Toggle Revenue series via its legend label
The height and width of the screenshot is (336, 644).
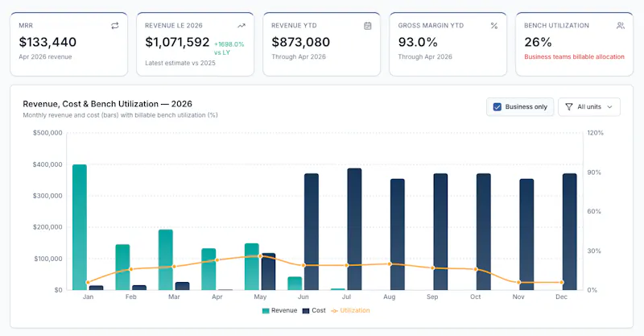[x=284, y=310]
